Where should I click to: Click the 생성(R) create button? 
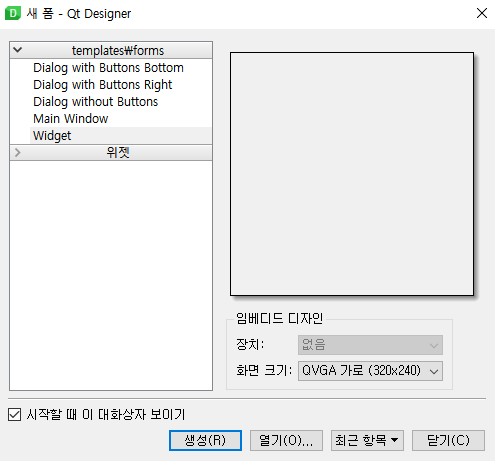point(205,440)
